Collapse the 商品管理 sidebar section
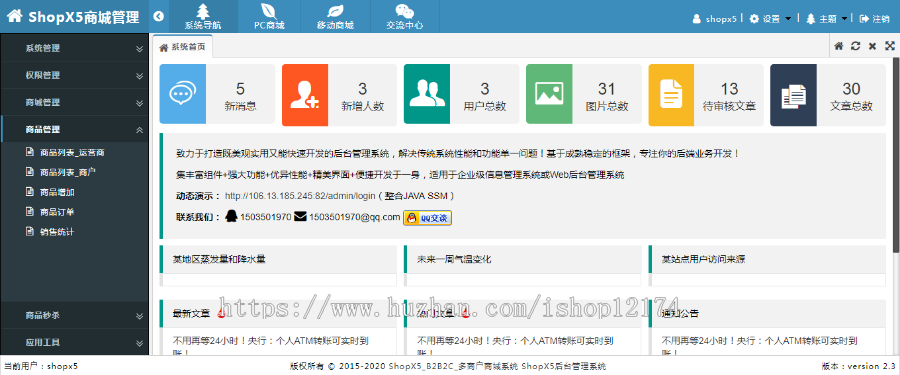 [x=75, y=129]
